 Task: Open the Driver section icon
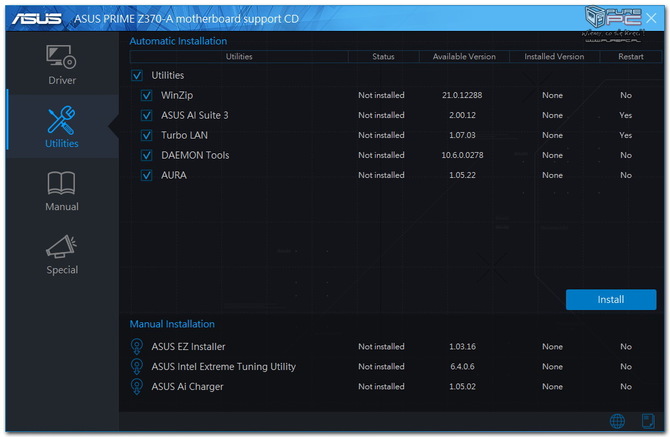[x=61, y=57]
